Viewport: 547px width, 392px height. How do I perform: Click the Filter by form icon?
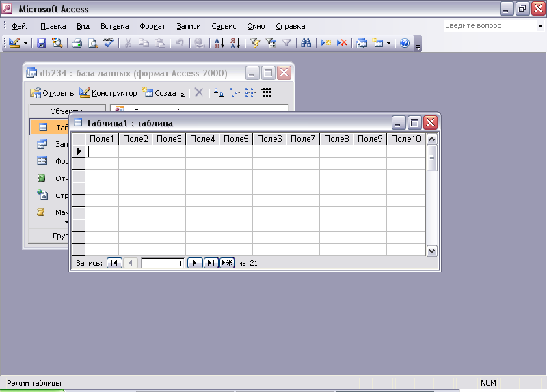coord(271,43)
